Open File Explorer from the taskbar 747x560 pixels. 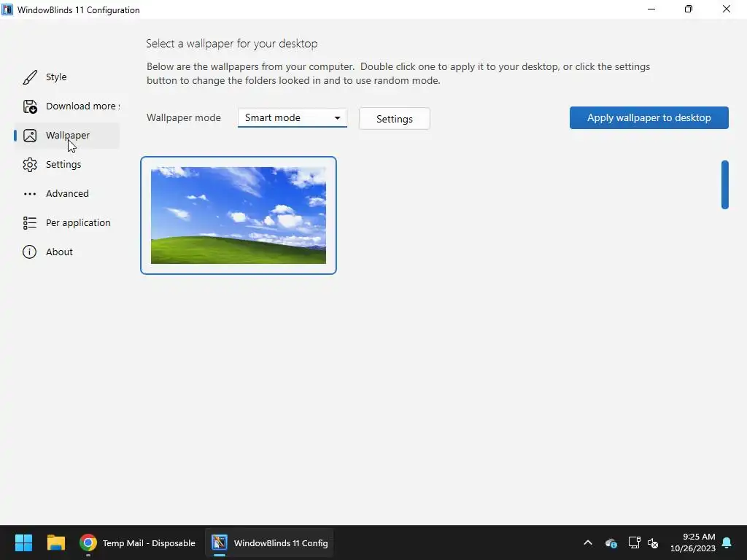click(x=55, y=542)
